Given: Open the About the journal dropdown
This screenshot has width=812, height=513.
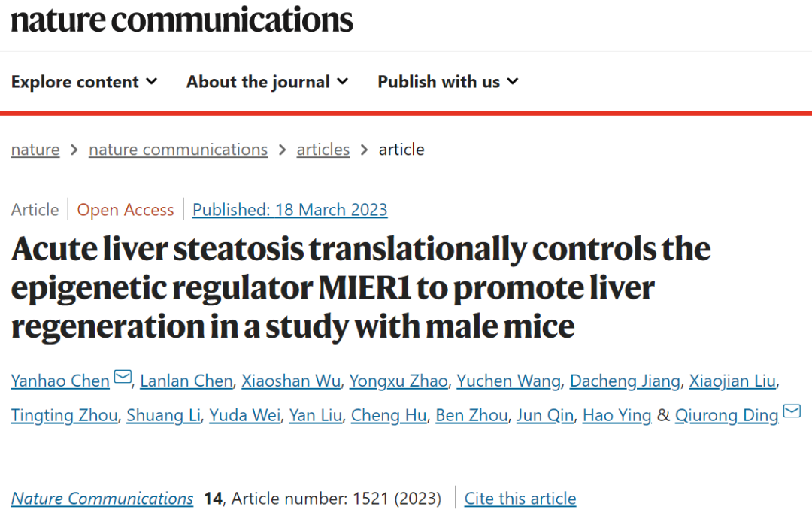Looking at the screenshot, I should click(x=267, y=82).
